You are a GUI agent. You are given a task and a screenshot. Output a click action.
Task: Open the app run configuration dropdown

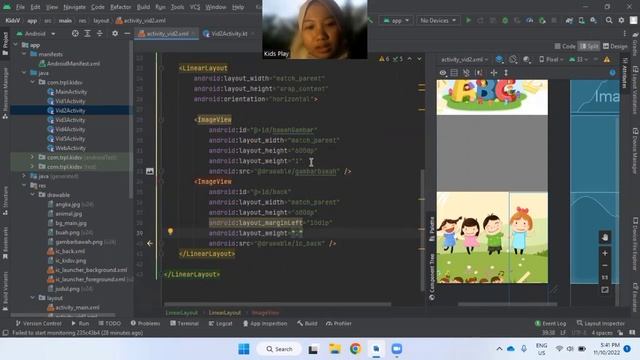coord(396,20)
